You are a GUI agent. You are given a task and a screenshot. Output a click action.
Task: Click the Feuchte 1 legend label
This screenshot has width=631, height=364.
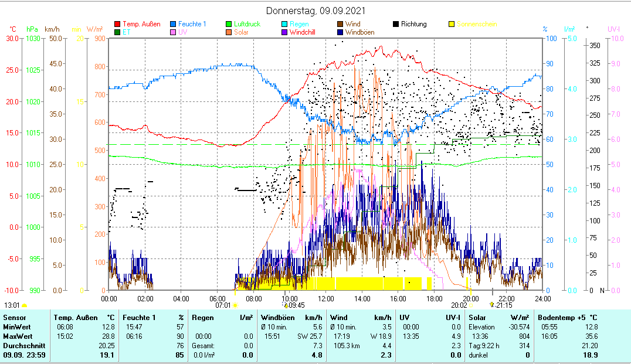click(192, 24)
